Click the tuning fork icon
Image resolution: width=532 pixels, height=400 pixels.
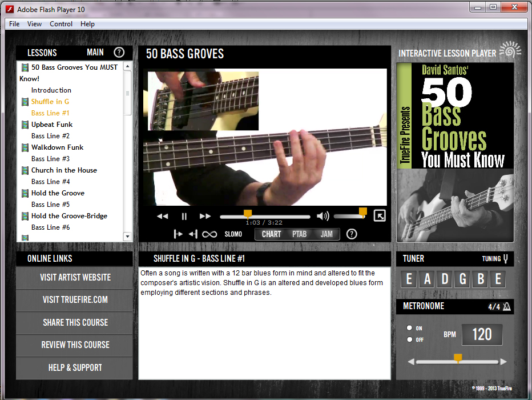pos(506,259)
